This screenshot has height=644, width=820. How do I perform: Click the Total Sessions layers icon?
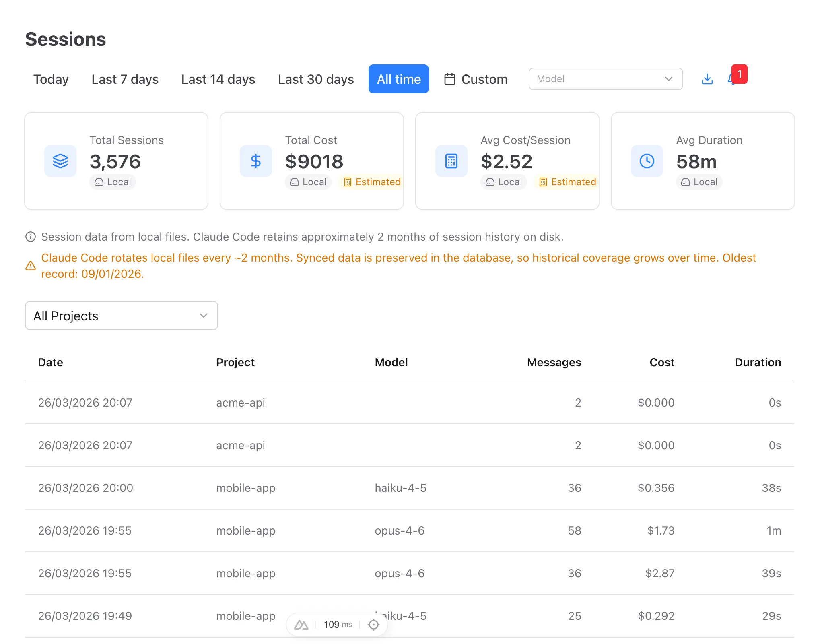click(60, 161)
